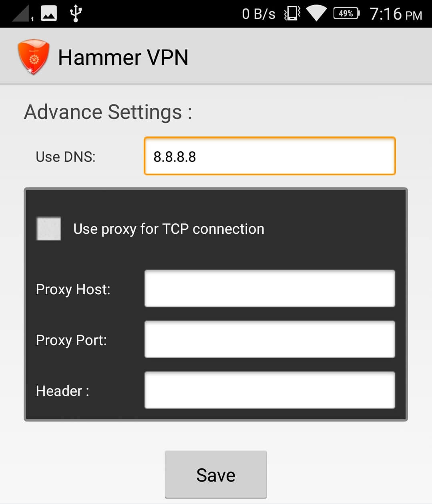
Task: Save the advance settings
Action: point(216,475)
